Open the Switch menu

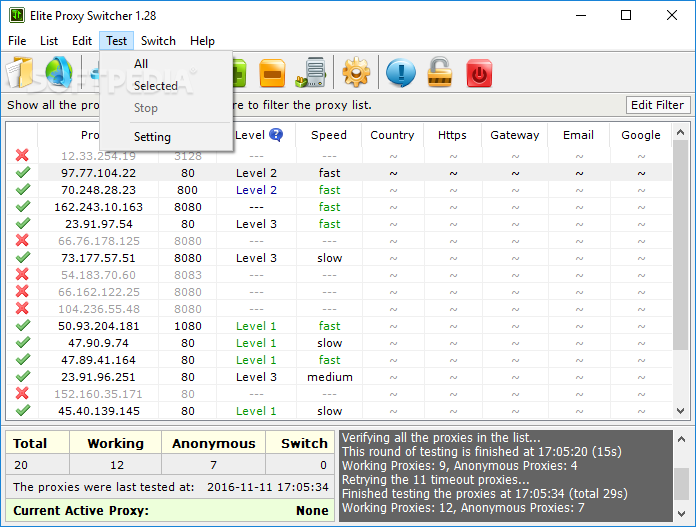[x=158, y=41]
